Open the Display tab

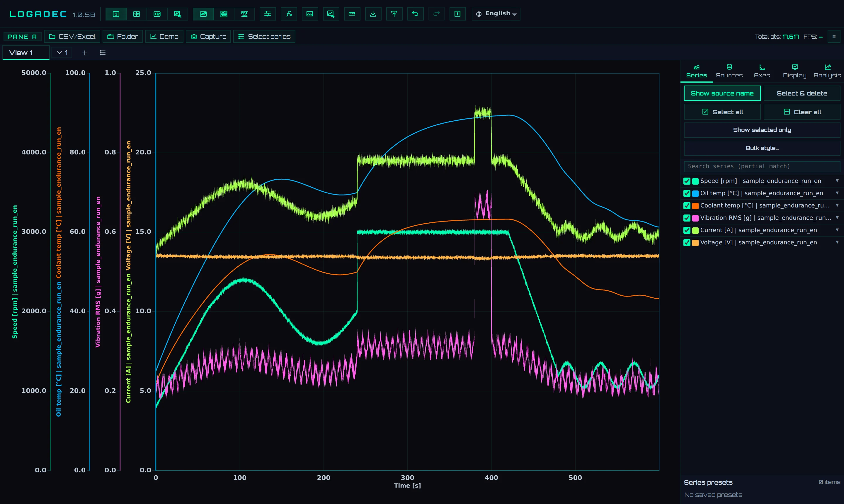point(794,71)
